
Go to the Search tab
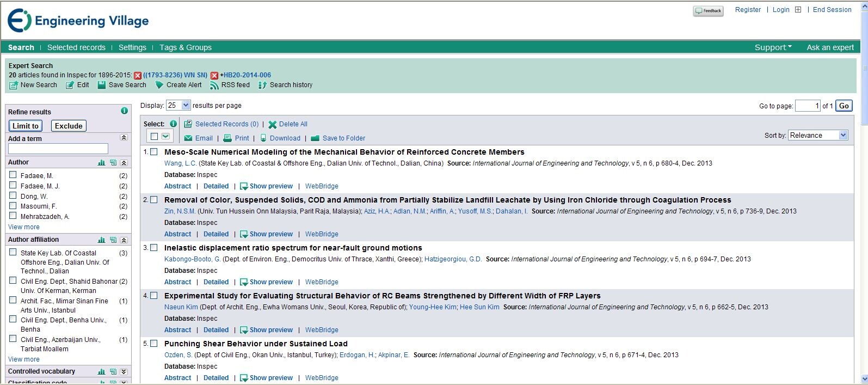tap(21, 47)
